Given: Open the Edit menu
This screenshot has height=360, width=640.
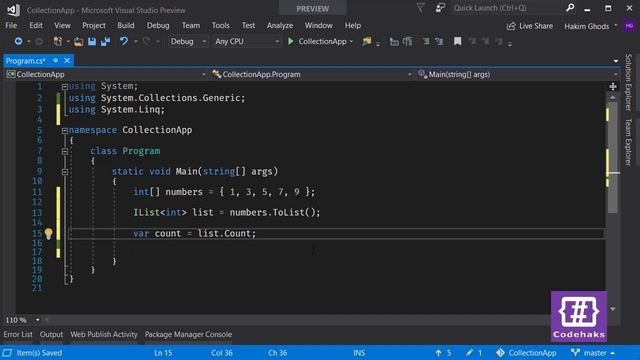Looking at the screenshot, I should point(36,25).
